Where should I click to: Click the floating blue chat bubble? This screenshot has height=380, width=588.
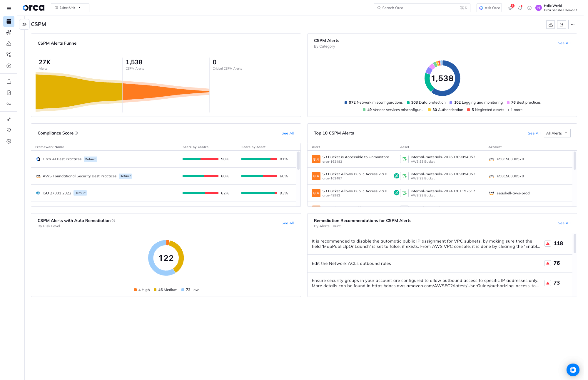(573, 370)
